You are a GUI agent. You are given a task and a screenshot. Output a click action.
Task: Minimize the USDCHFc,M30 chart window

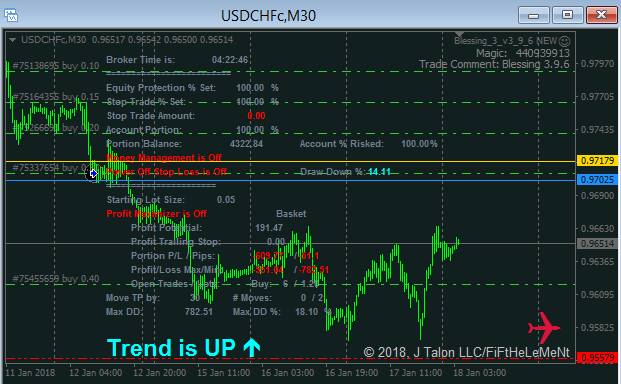pyautogui.click(x=533, y=15)
